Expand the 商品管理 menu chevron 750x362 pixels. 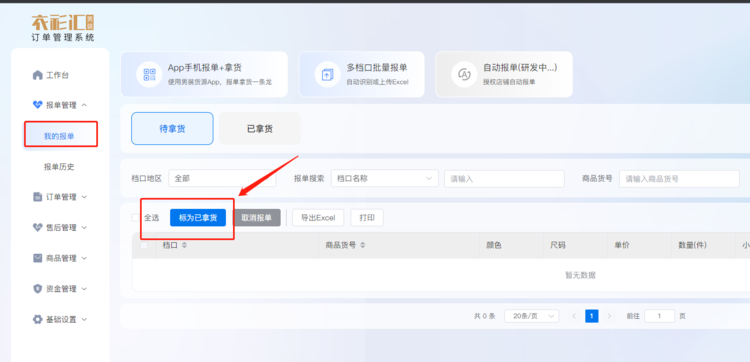click(85, 258)
